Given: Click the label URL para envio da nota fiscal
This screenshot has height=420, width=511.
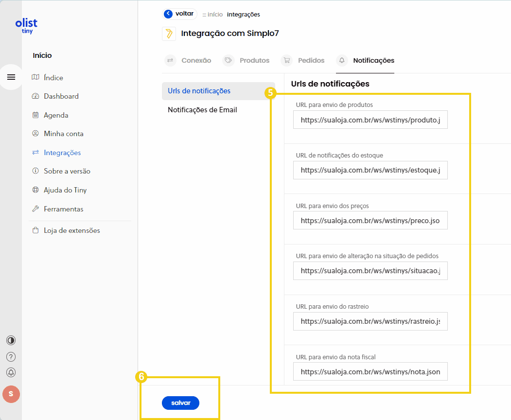Looking at the screenshot, I should coord(335,357).
